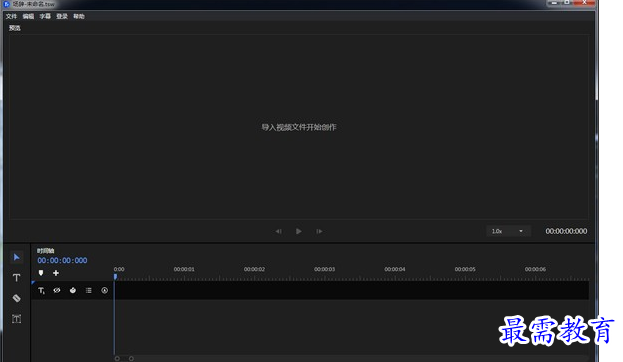The width and height of the screenshot is (623, 362).
Task: Select the 预览 panel tab
Action: (15, 28)
